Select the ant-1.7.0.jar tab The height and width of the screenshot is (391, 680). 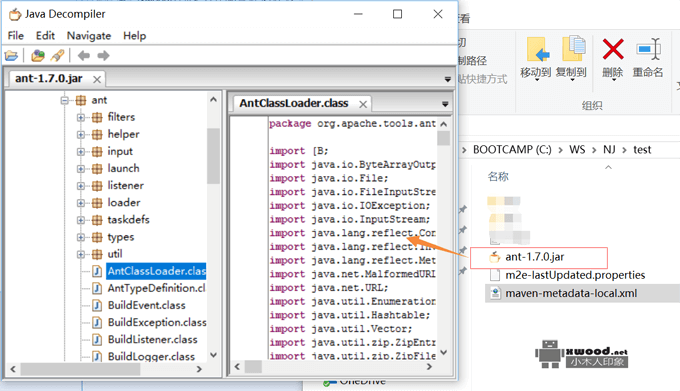49,78
